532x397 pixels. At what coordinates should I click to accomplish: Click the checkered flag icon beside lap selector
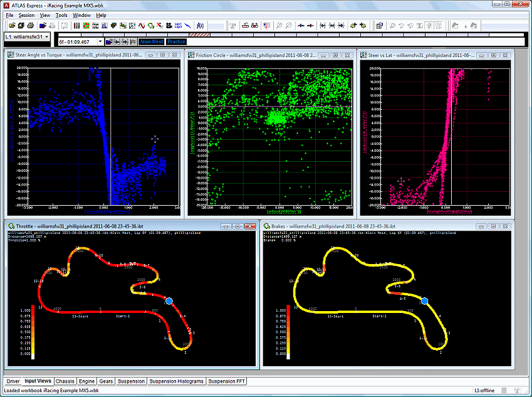133,41
